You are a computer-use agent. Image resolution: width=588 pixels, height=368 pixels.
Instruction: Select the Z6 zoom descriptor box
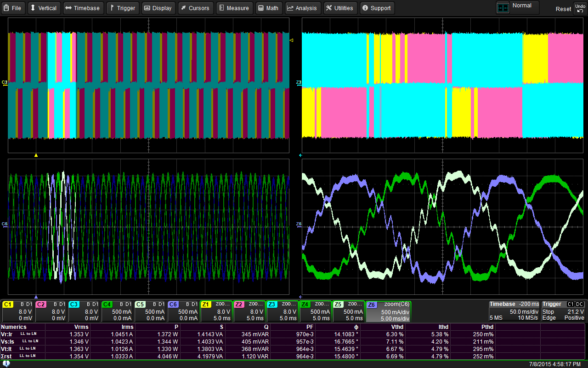pos(388,311)
